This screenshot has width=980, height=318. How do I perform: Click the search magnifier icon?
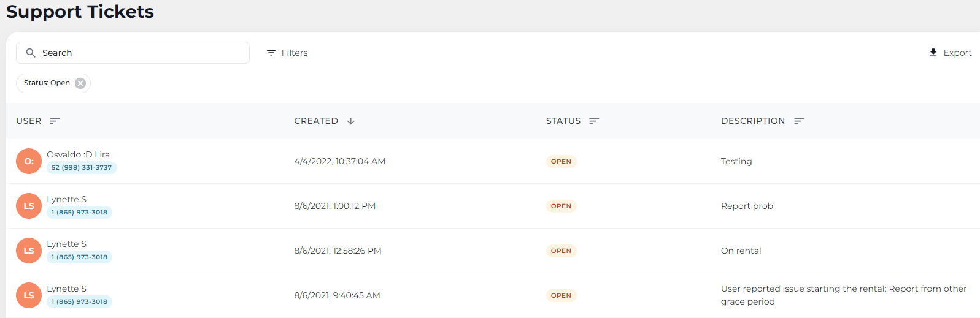click(31, 53)
